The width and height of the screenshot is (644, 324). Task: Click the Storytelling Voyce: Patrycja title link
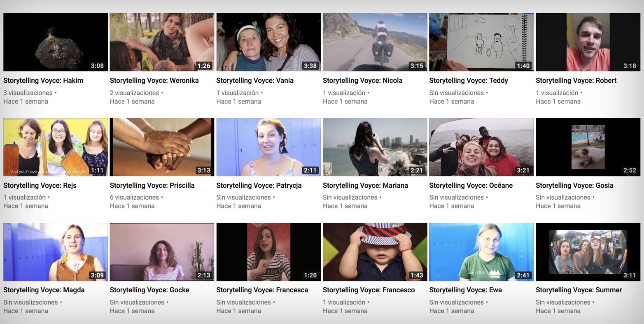(x=259, y=185)
